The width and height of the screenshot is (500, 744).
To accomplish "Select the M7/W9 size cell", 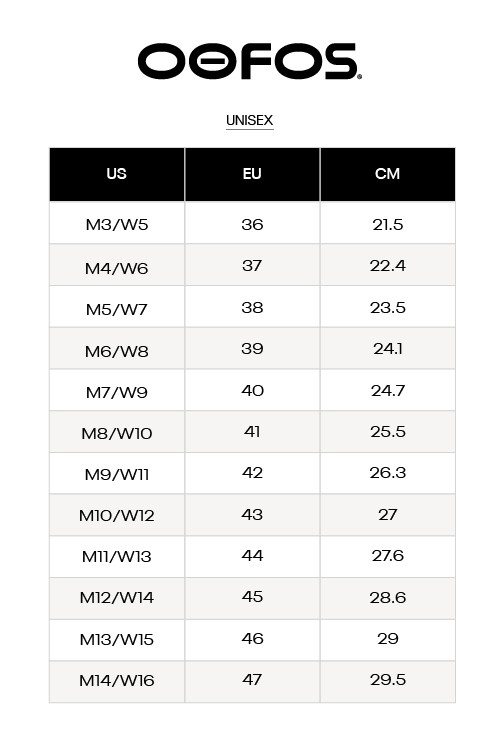I will [117, 390].
